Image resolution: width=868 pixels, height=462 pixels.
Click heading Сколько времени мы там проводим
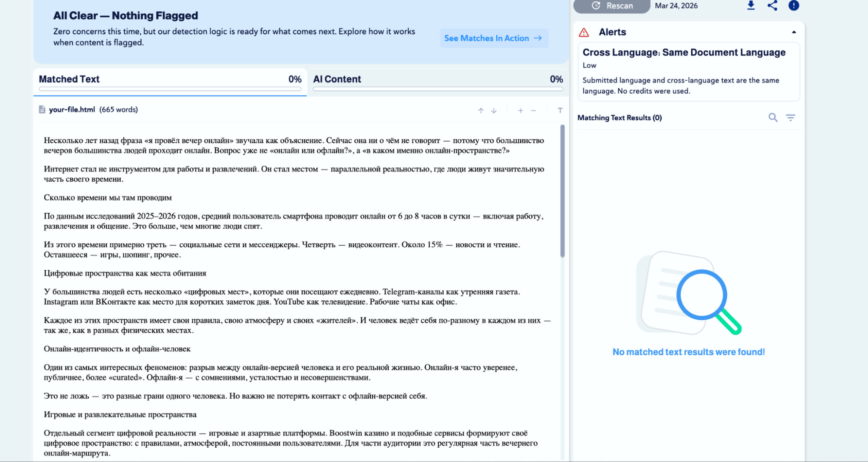click(x=108, y=197)
